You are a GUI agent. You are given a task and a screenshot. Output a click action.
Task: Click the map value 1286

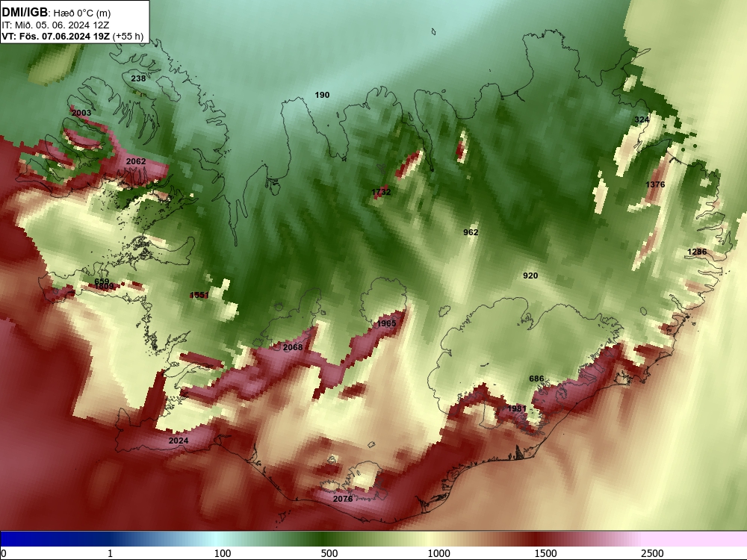point(697,252)
